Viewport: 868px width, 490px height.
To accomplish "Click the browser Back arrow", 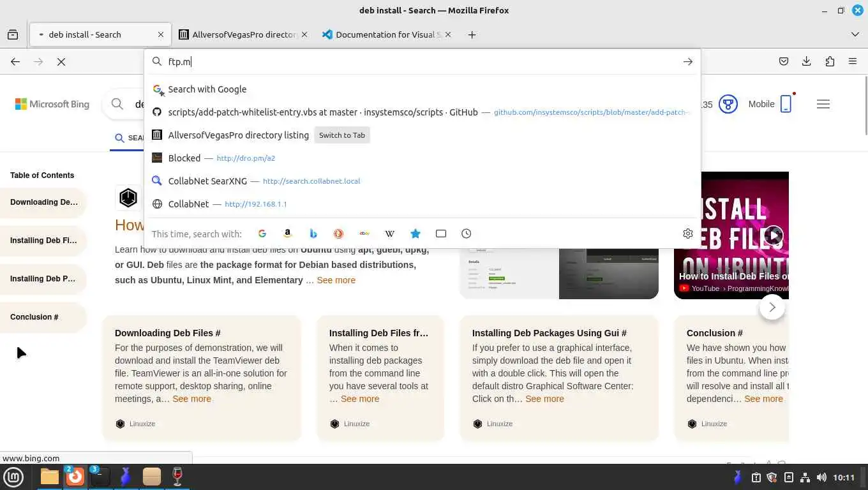I will (15, 62).
